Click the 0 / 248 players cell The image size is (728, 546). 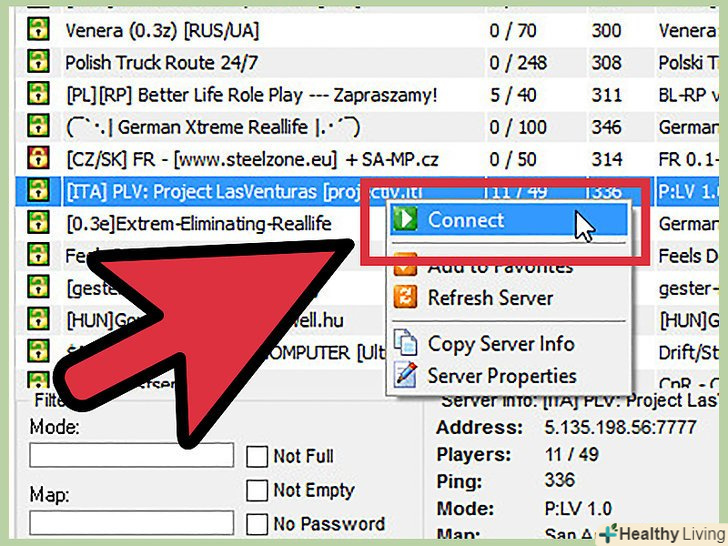518,63
